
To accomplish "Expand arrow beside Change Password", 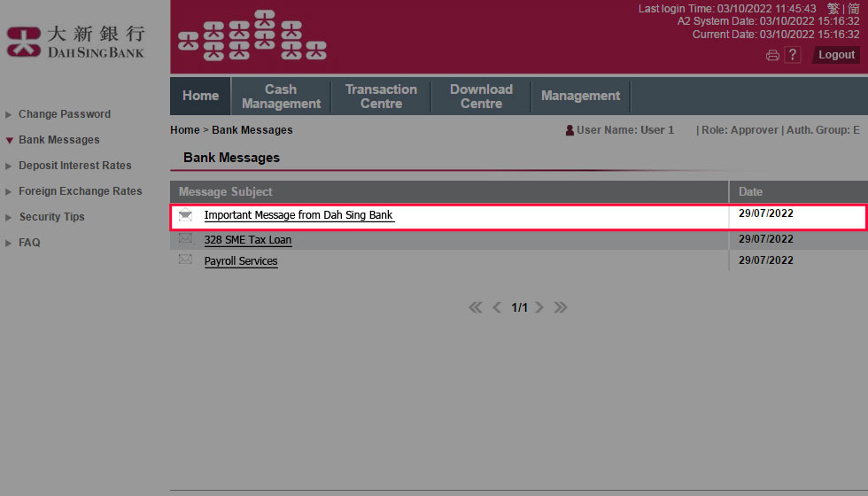I will 8,114.
